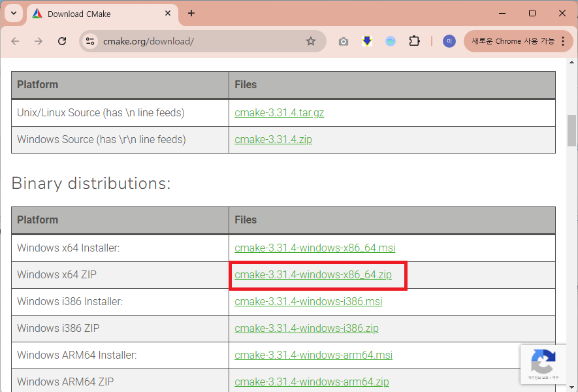Select 'Windows ARM64 ZIP' platform text

pyautogui.click(x=65, y=382)
